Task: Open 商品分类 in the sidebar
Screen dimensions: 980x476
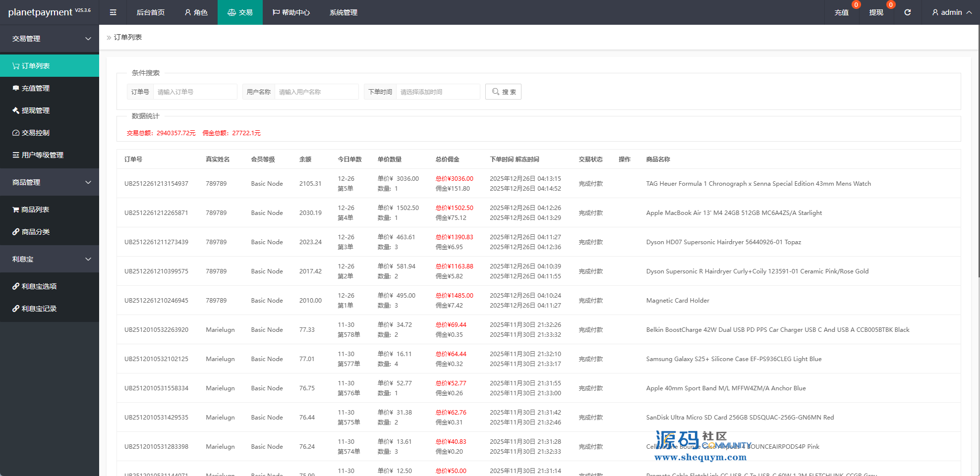Action: coord(35,232)
